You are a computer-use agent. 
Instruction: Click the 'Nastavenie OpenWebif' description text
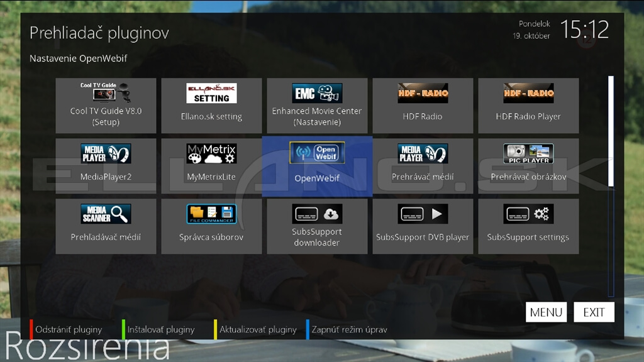coord(79,58)
